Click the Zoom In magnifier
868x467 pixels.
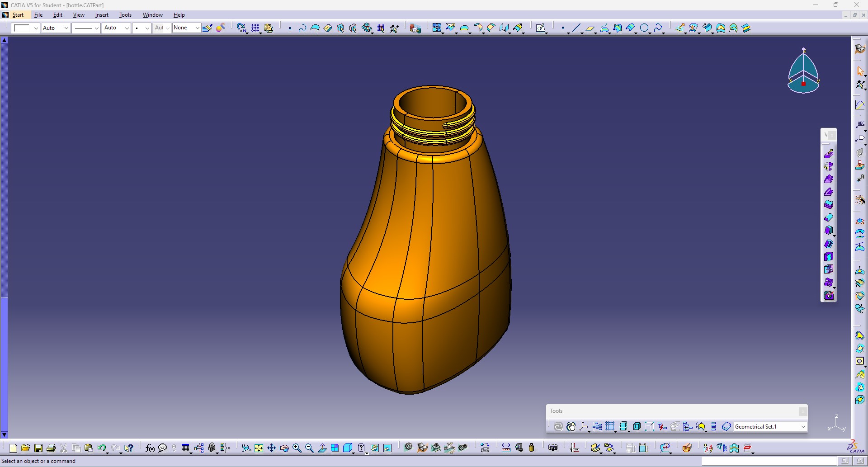pyautogui.click(x=297, y=448)
